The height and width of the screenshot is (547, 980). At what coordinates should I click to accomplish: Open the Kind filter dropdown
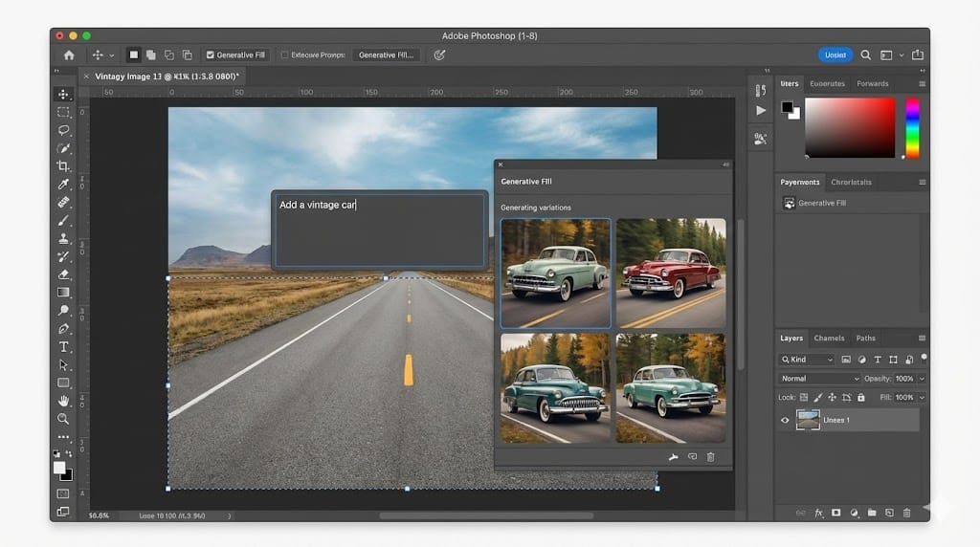[x=807, y=360]
